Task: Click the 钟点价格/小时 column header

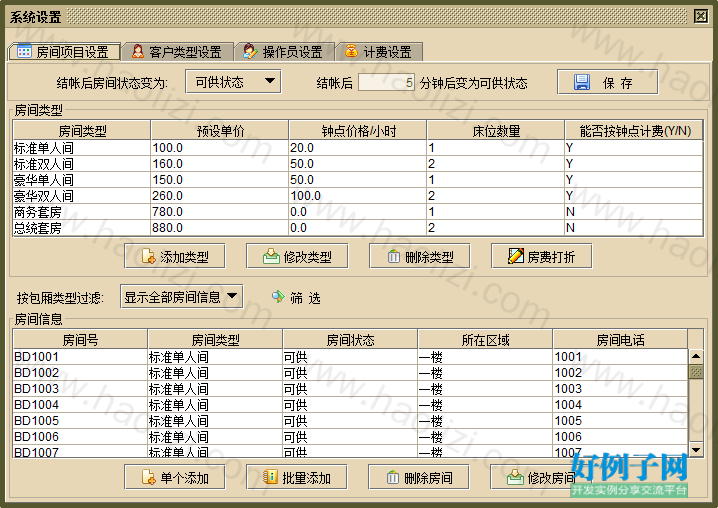Action: point(358,131)
